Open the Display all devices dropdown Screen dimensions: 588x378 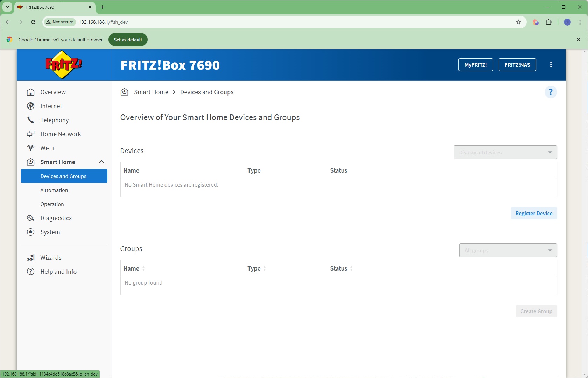point(505,153)
